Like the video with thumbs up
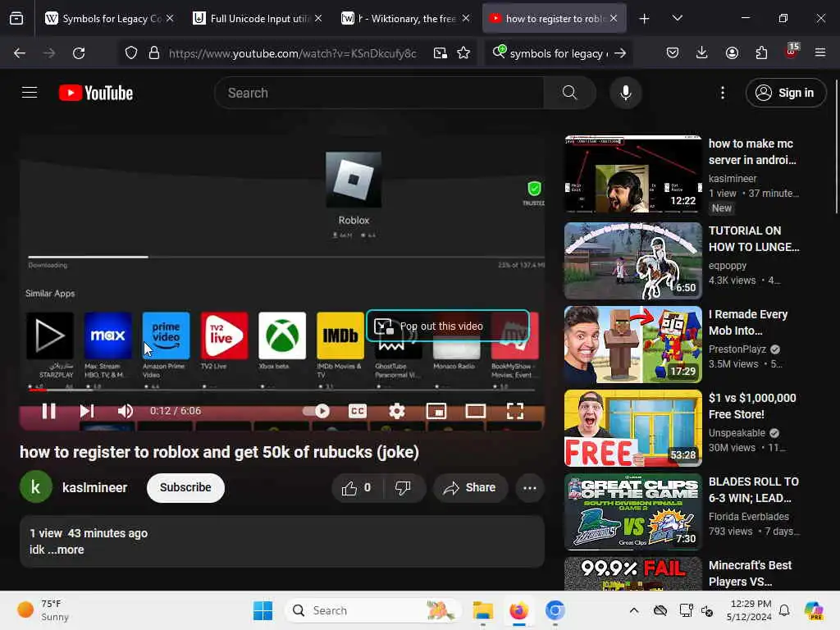 click(x=356, y=487)
